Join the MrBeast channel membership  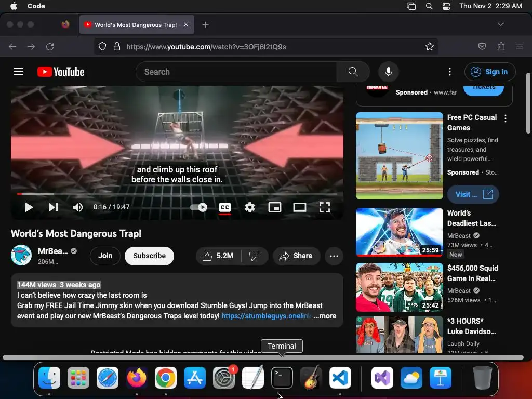(x=105, y=256)
